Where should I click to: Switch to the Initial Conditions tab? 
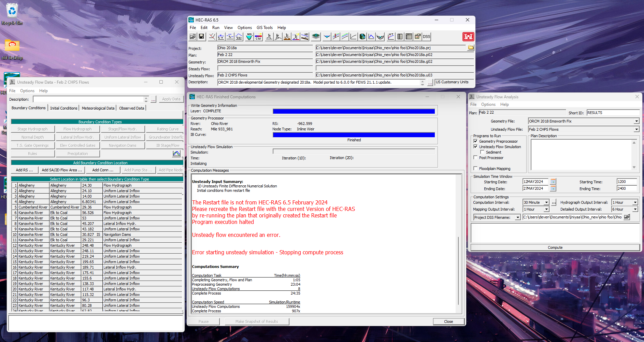(64, 108)
